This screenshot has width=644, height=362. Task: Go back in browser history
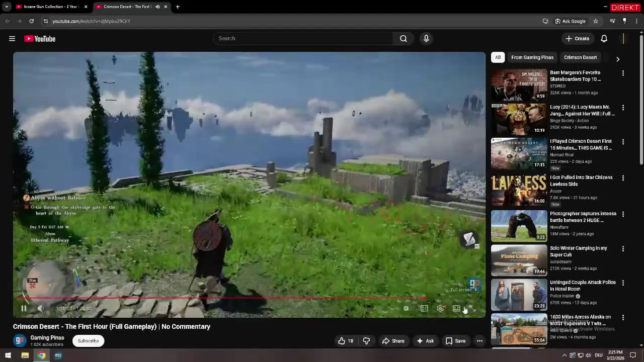[8, 21]
